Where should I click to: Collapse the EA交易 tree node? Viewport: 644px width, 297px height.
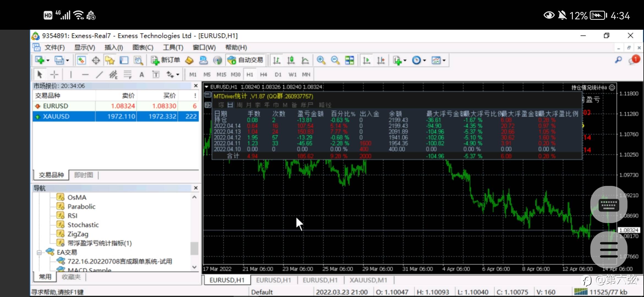pyautogui.click(x=39, y=252)
